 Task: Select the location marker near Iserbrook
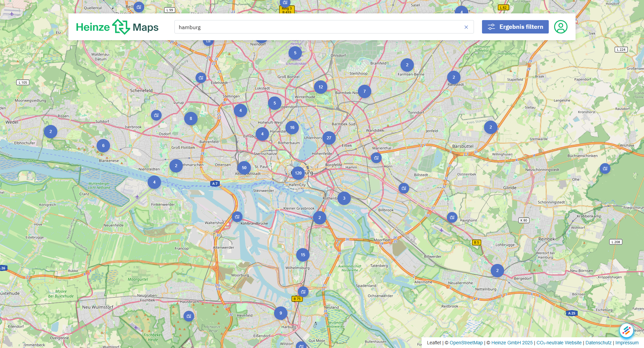(156, 115)
